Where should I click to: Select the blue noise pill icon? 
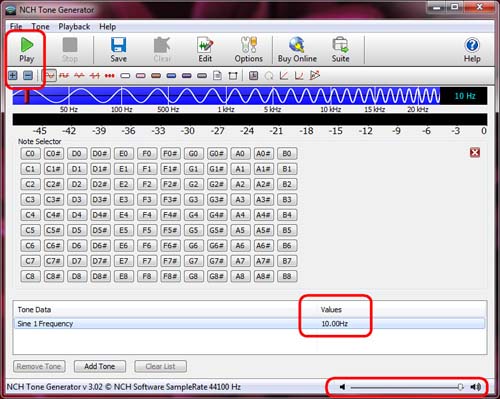[171, 76]
